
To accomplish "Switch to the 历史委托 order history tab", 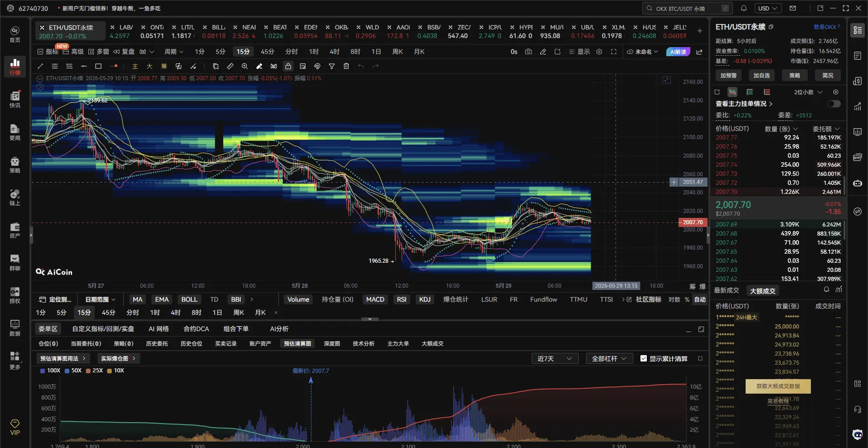I will [157, 344].
